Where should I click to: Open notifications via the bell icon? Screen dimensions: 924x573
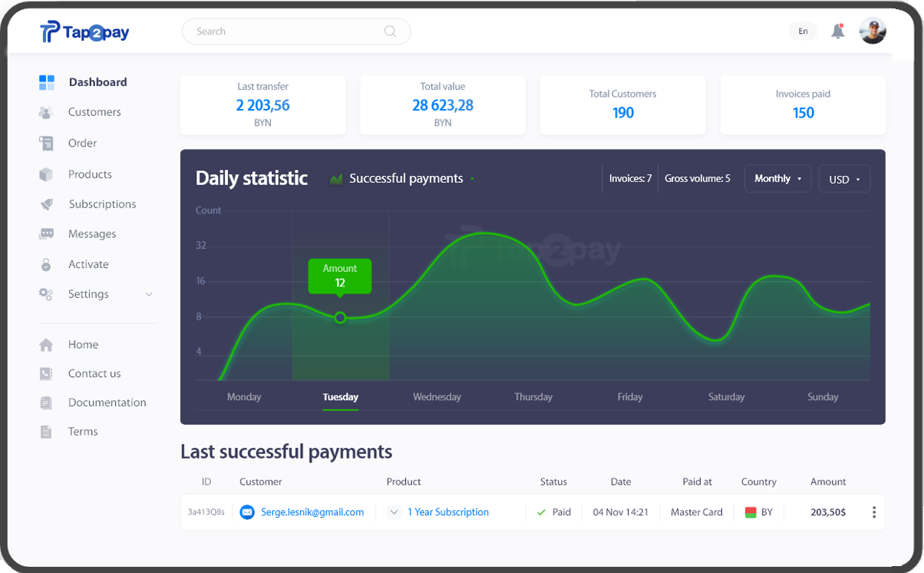tap(838, 31)
